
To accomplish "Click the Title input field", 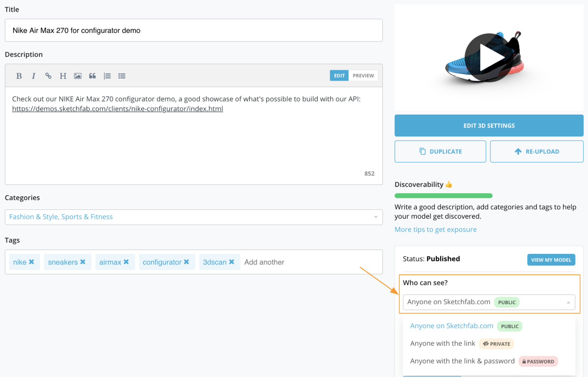I will tap(194, 31).
